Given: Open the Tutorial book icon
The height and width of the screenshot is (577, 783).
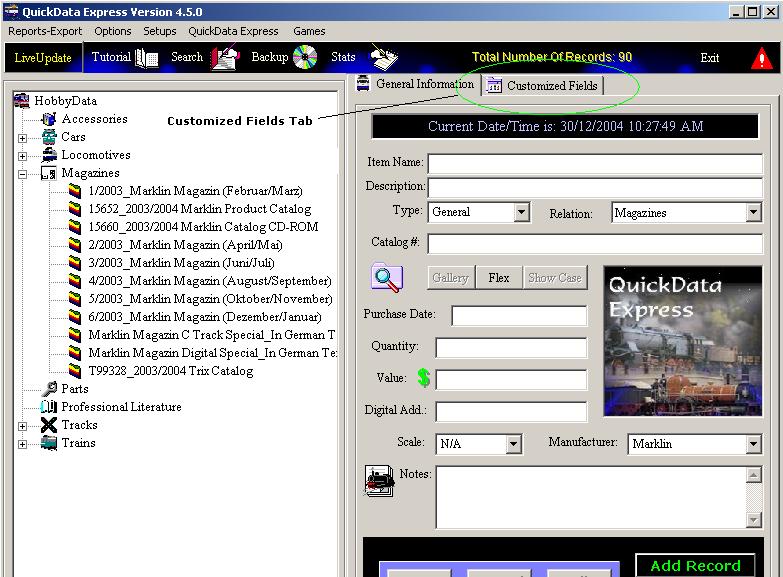Looking at the screenshot, I should tap(147, 58).
